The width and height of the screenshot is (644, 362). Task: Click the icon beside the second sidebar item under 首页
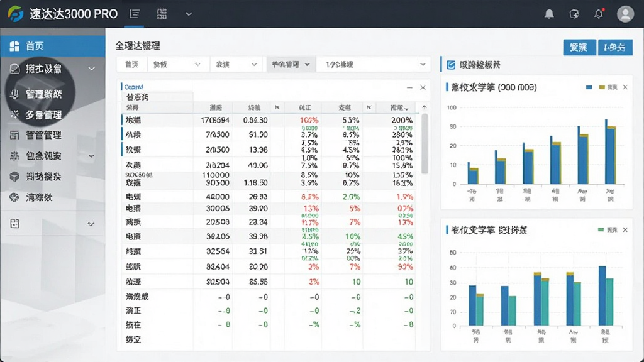[14, 94]
